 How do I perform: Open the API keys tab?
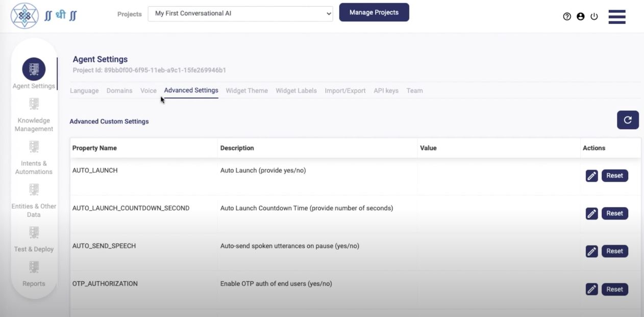click(386, 91)
